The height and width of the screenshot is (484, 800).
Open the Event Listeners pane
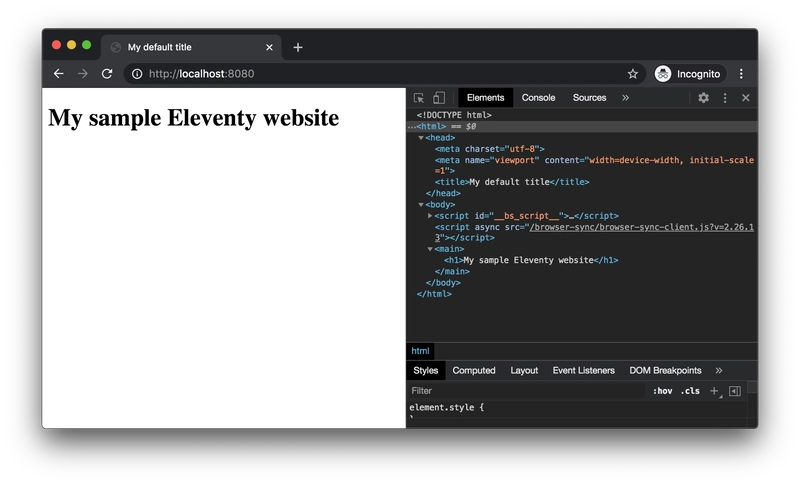[x=583, y=371]
